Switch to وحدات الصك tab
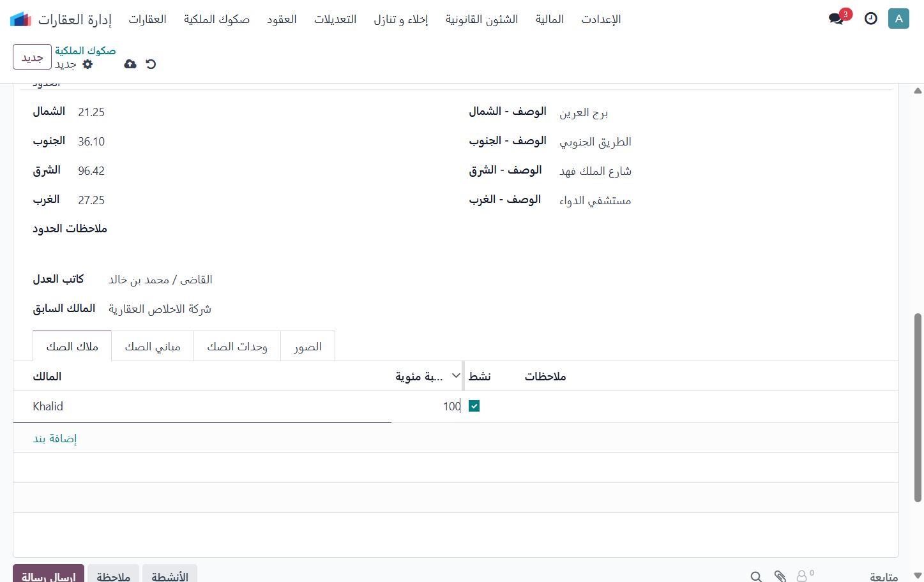The height and width of the screenshot is (582, 924). [237, 347]
